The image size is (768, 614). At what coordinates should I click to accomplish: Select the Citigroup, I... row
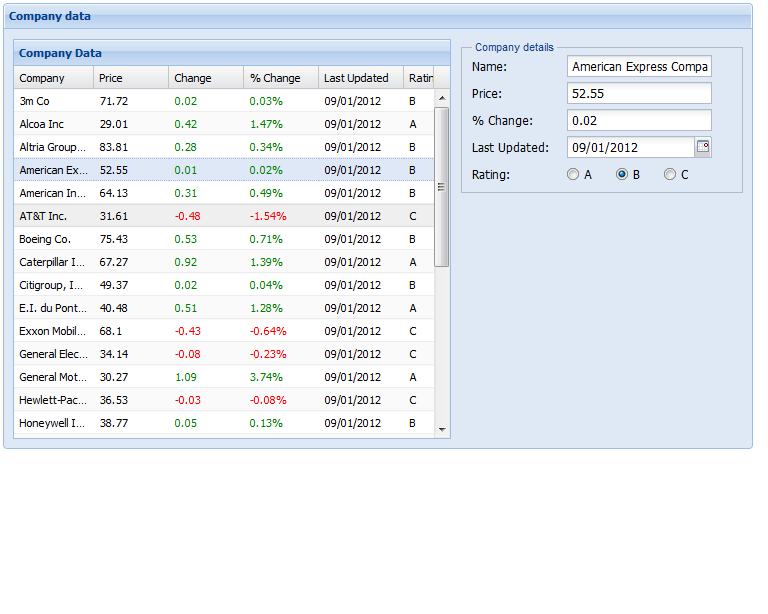click(x=224, y=285)
